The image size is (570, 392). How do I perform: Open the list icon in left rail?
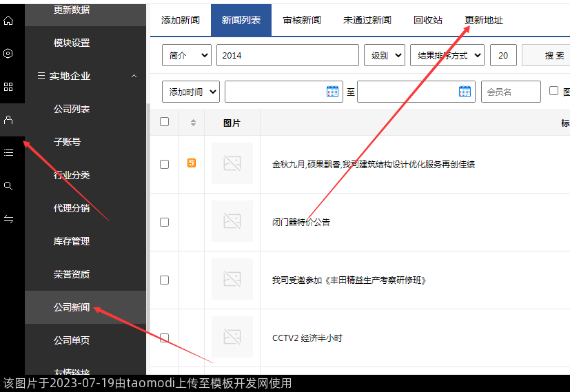tap(8, 152)
